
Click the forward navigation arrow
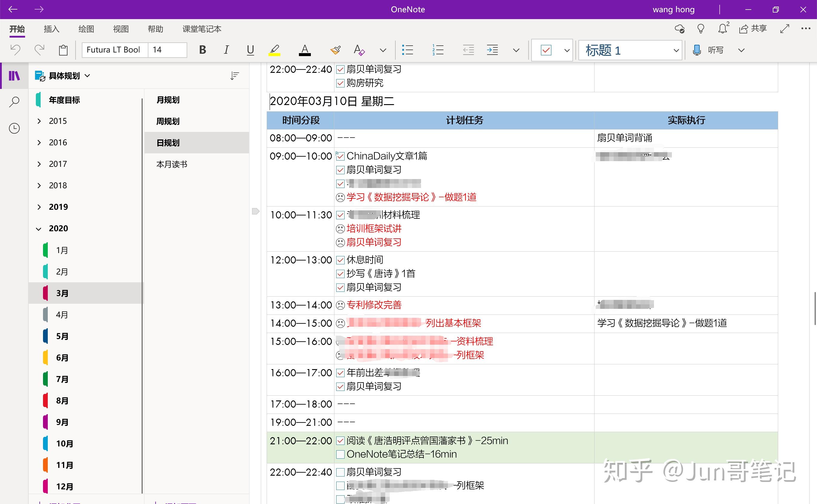[39, 9]
